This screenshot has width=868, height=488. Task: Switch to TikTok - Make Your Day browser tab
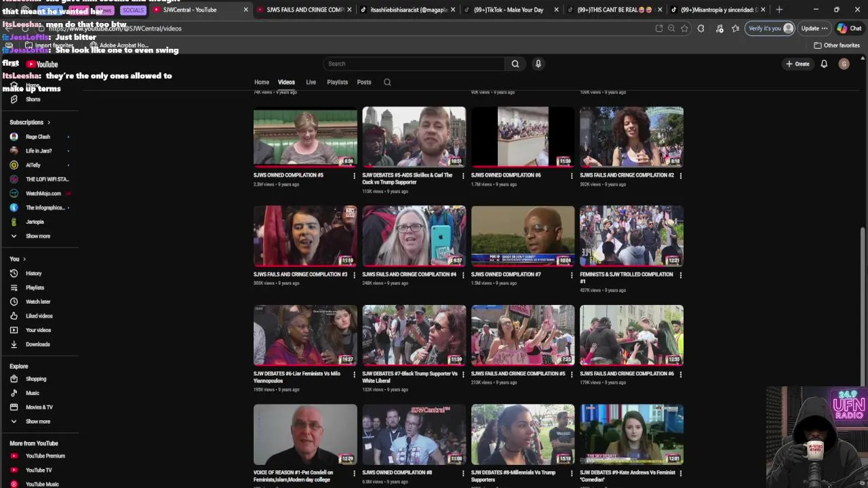click(510, 9)
